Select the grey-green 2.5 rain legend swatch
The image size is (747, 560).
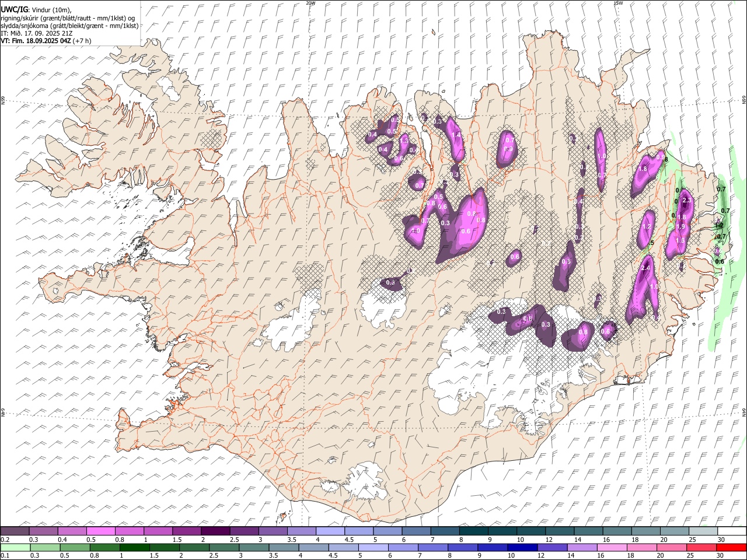pos(224,548)
